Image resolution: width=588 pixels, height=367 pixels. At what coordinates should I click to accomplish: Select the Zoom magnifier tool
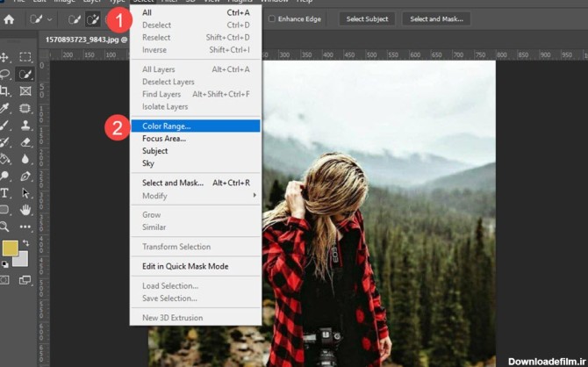[x=4, y=227]
